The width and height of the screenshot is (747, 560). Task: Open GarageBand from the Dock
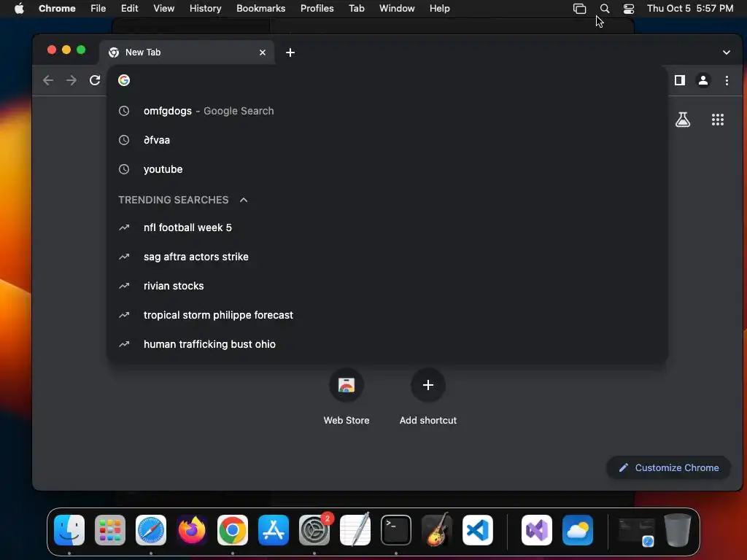[x=437, y=530]
